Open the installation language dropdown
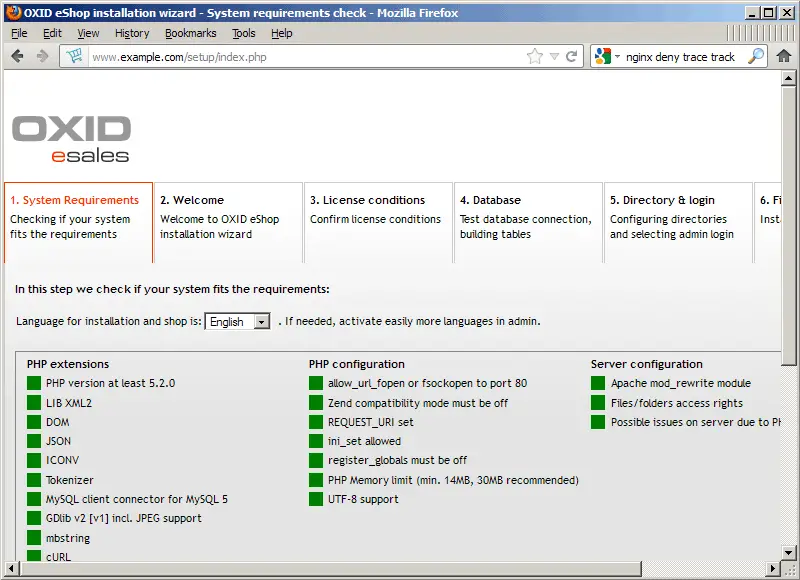Screen dimensions: 800x580 pos(237,321)
